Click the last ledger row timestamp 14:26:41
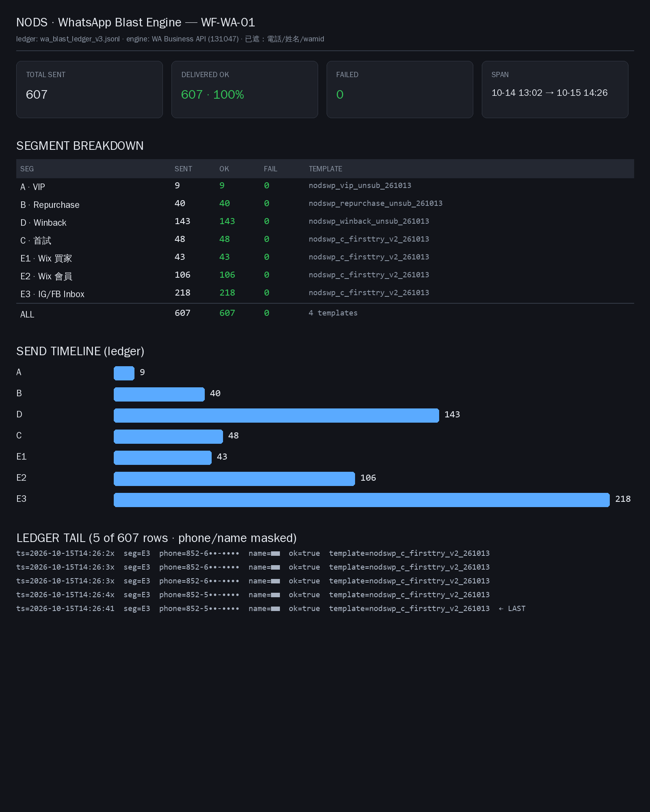 [x=65, y=609]
